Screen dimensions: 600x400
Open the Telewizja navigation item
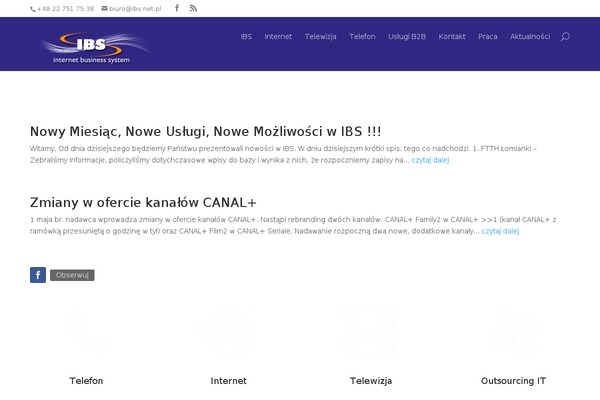[321, 36]
